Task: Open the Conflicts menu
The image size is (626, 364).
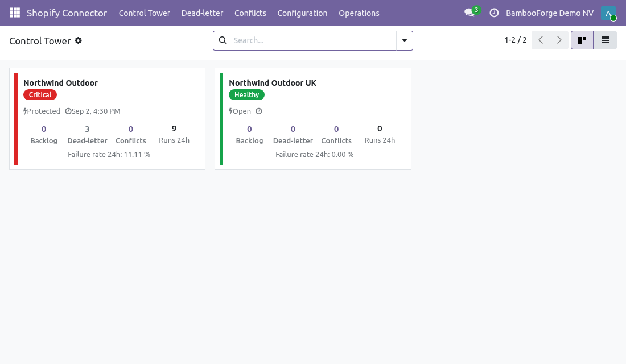Action: click(x=250, y=13)
